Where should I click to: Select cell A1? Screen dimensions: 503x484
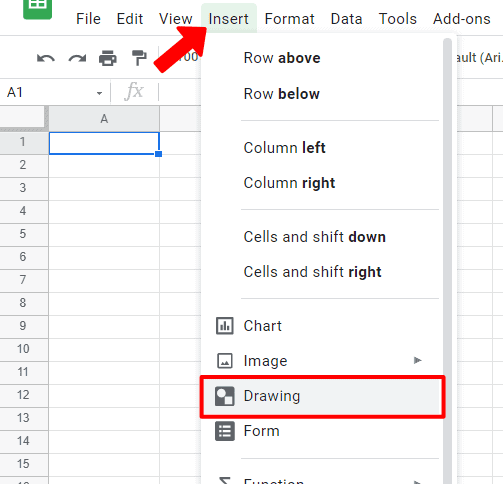click(x=104, y=143)
